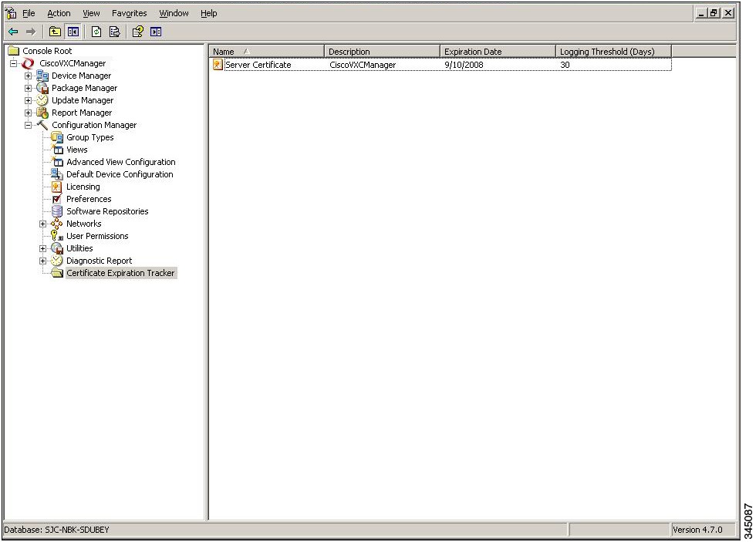Screen dimensions: 756x542
Task: Open the File menu
Action: [x=29, y=13]
